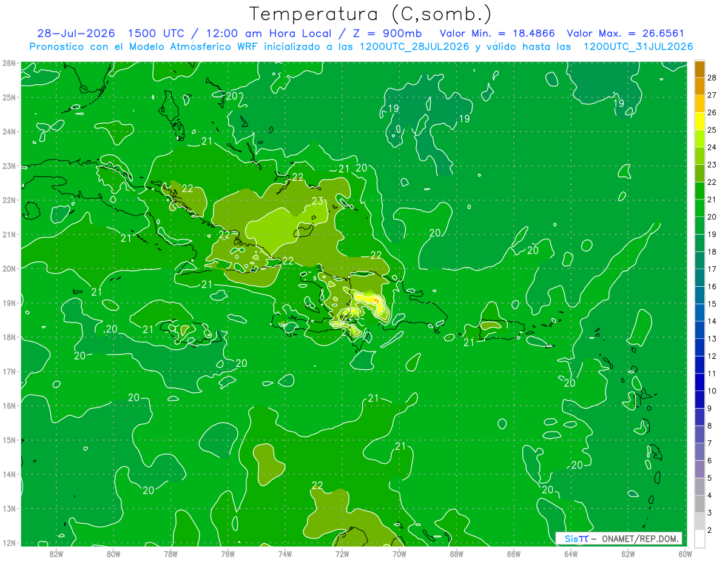This screenshot has height=562, width=728.
Task: Click latitude axis label '16N'
Action: [x=8, y=406]
